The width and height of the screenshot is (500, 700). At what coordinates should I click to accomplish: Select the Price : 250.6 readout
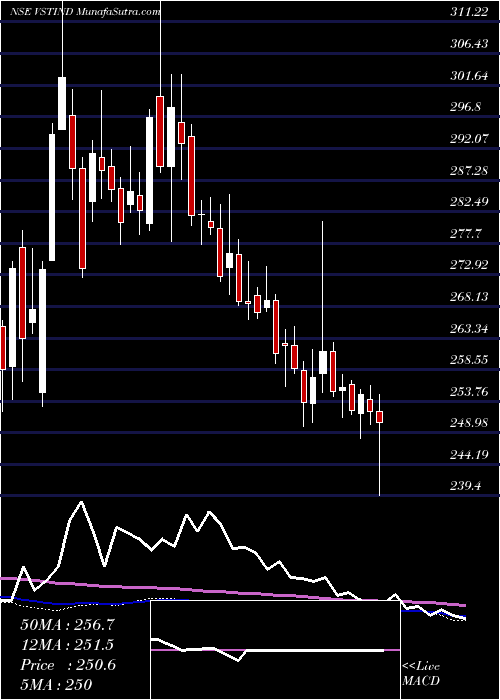pos(68,665)
